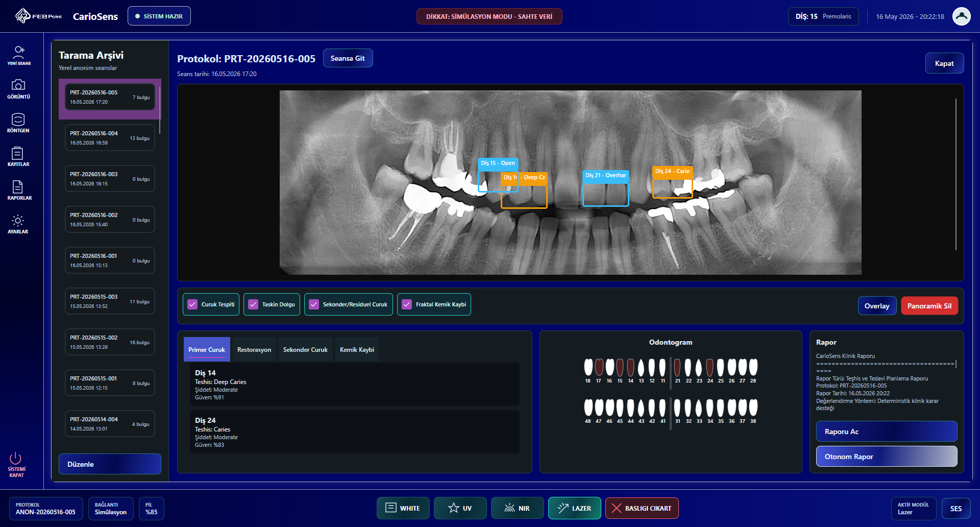This screenshot has height=527, width=980.
Task: Select session PRT-20260516-004
Action: pos(110,138)
